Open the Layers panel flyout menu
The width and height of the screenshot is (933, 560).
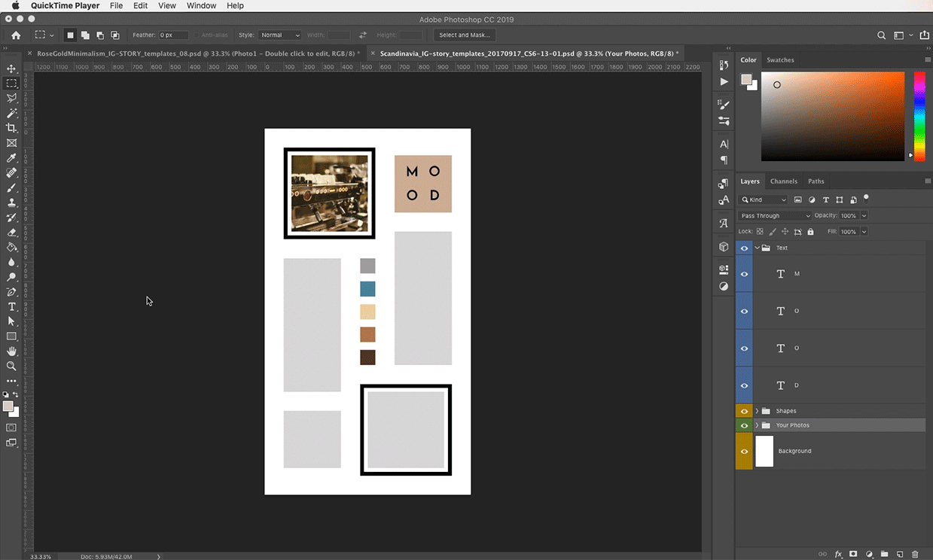coord(927,181)
